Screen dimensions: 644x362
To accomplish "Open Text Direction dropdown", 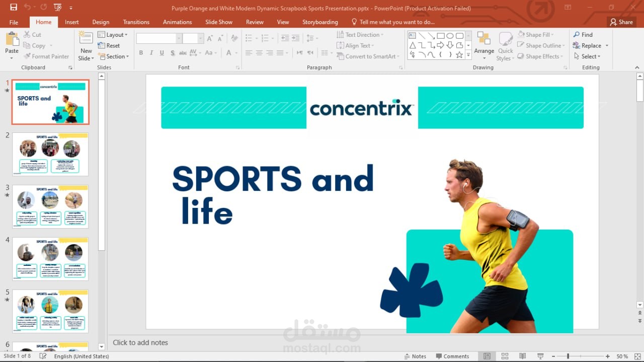I will [360, 35].
